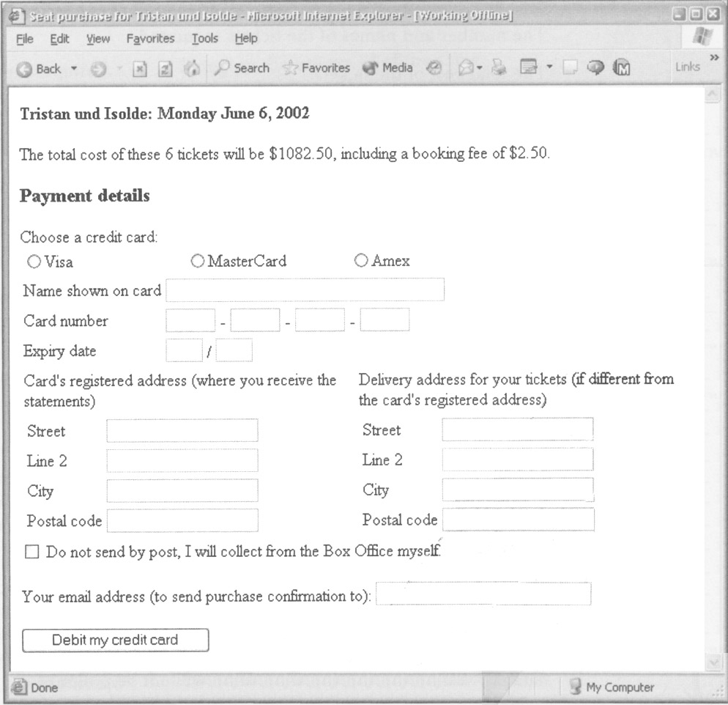Click the Name shown on card field
728x705 pixels.
click(x=305, y=290)
